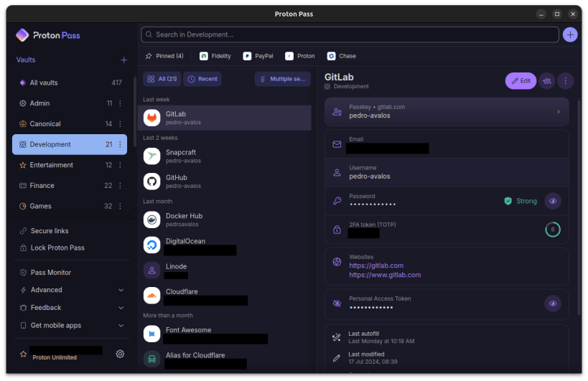Click the Font Awesome flag icon
The height and width of the screenshot is (381, 588).
(152, 334)
